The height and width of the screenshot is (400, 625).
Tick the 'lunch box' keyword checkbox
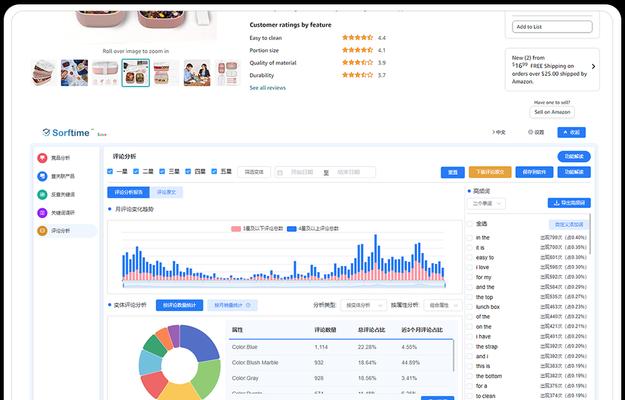point(470,307)
